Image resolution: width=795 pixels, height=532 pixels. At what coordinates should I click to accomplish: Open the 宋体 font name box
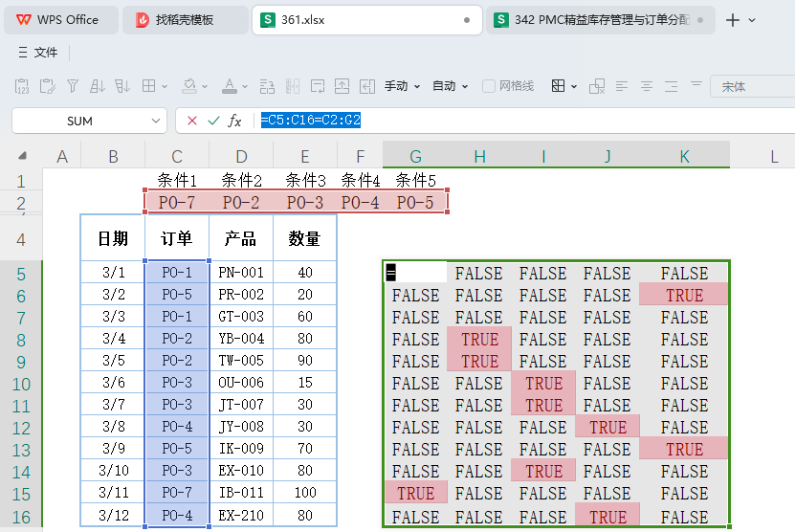(752, 86)
